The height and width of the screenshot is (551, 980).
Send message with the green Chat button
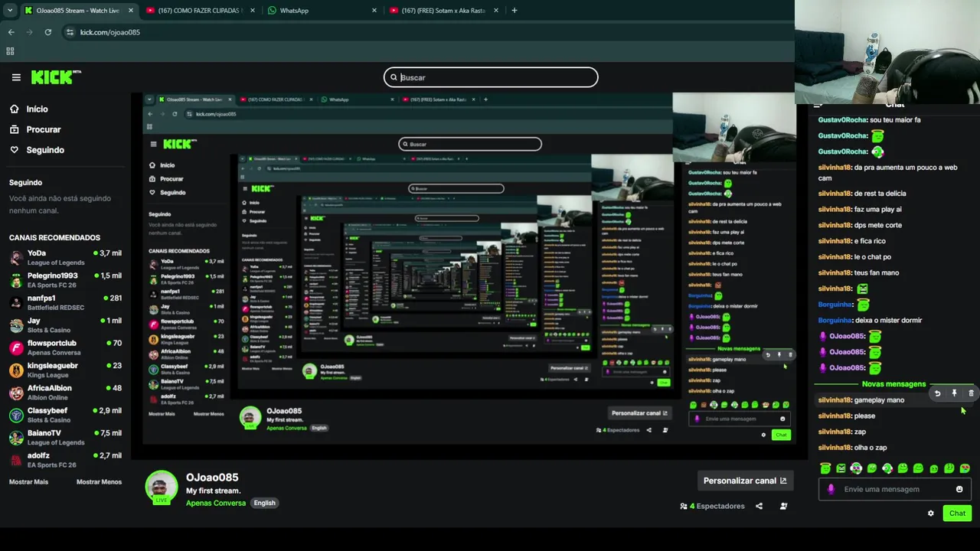(x=957, y=514)
